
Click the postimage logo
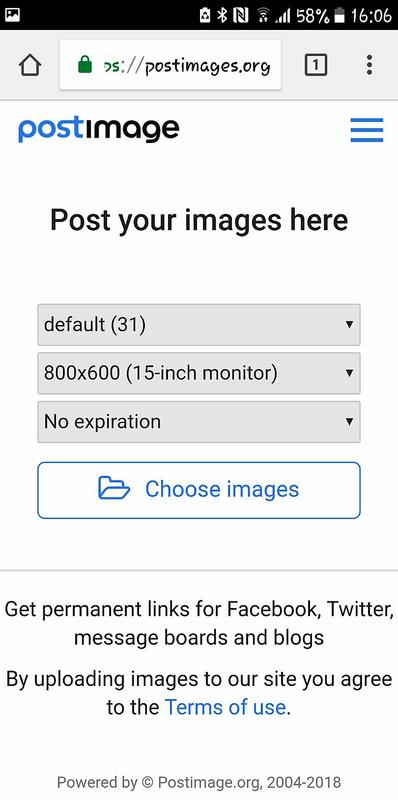(x=98, y=130)
